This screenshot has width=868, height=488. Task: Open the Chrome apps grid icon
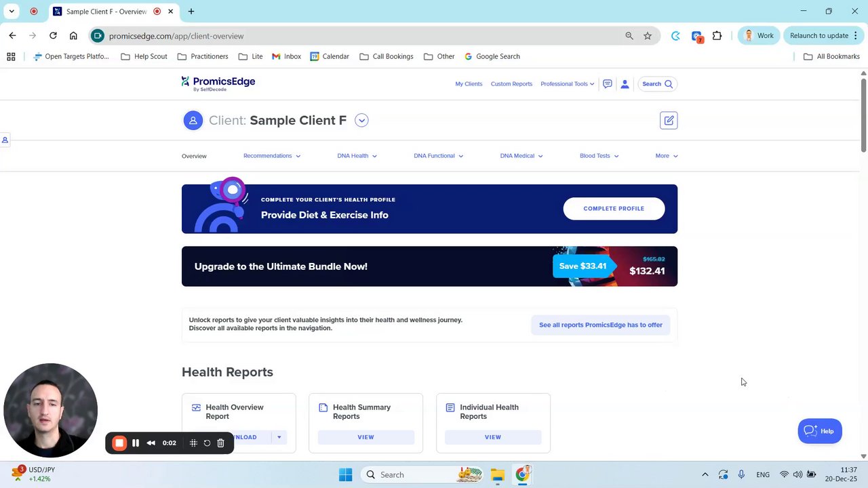click(11, 56)
